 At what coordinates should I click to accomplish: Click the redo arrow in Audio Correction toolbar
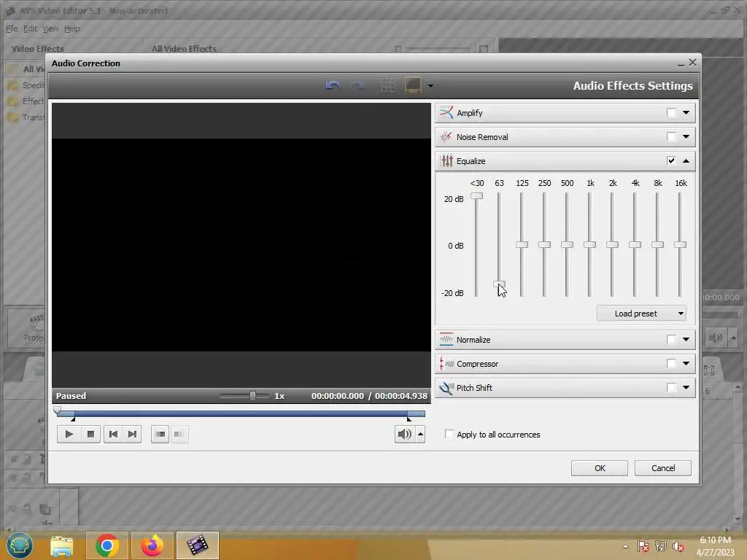click(x=357, y=86)
